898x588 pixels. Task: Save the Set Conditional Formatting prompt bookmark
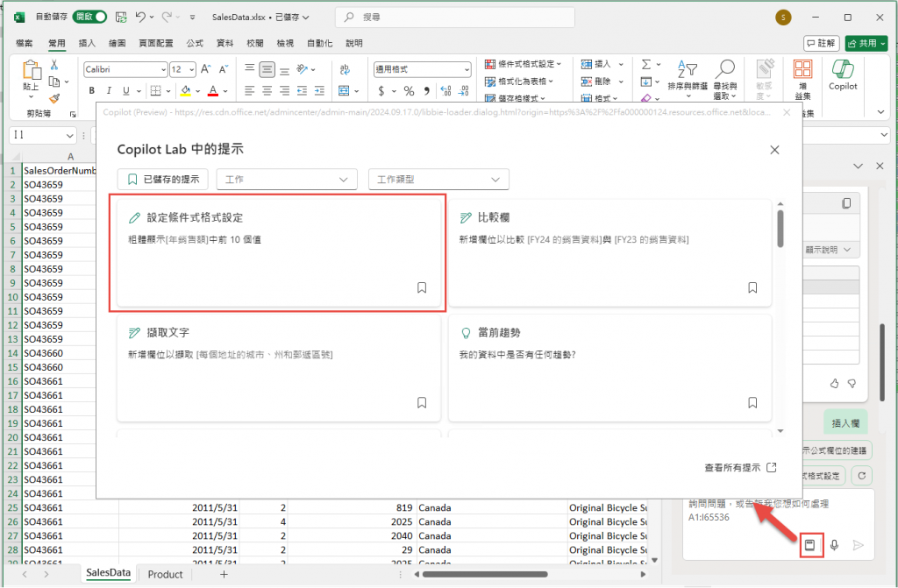tap(422, 287)
